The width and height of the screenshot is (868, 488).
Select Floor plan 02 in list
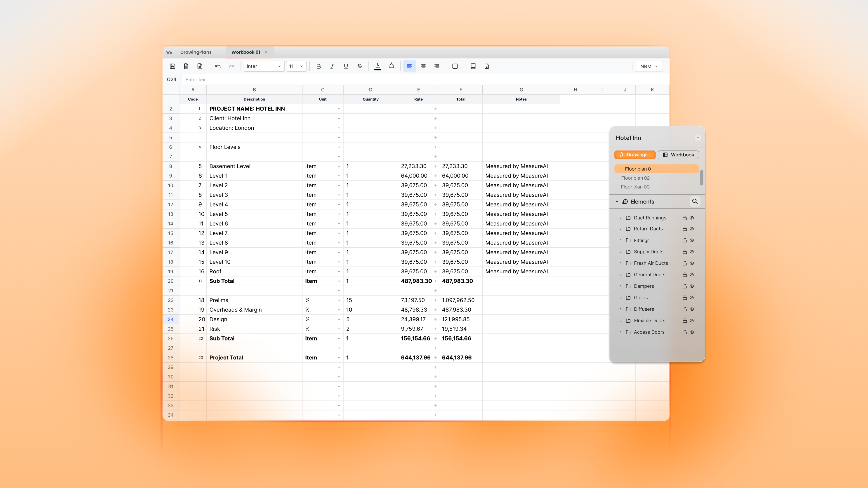pyautogui.click(x=635, y=178)
